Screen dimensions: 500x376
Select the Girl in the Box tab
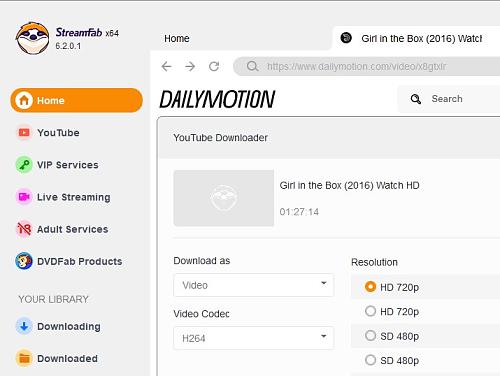(416, 38)
